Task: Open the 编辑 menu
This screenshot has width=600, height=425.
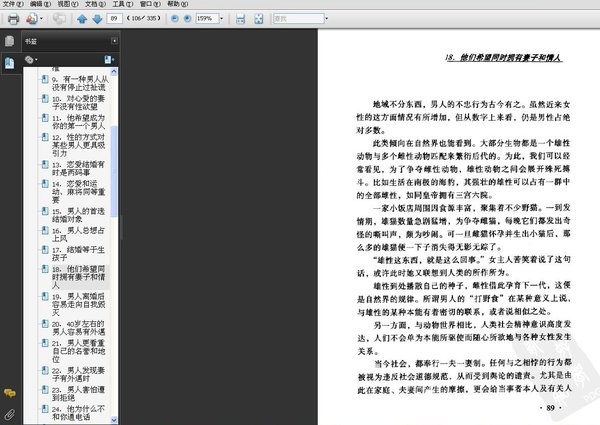Action: tap(40, 4)
